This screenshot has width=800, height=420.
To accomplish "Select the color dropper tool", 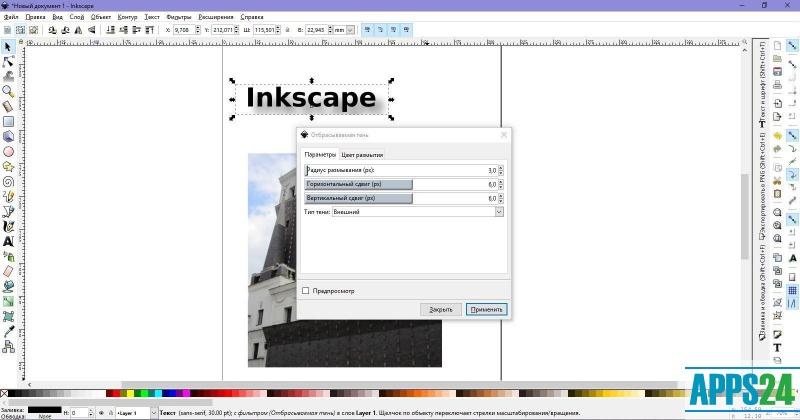I will point(8,332).
